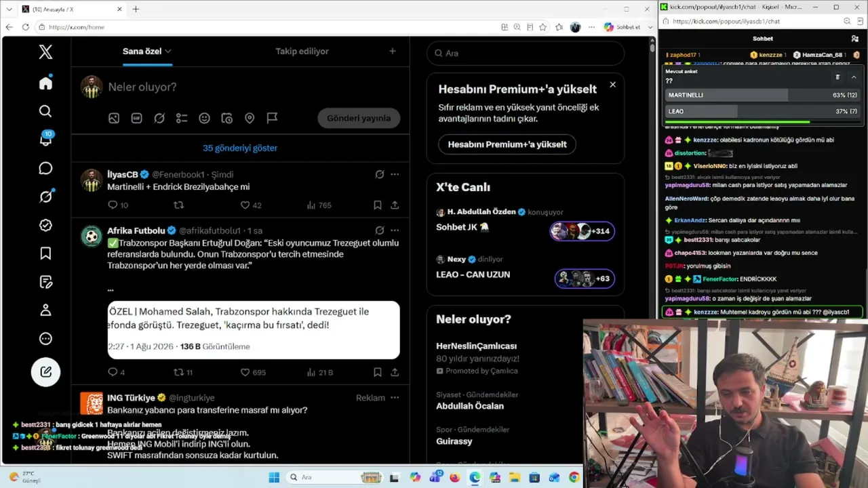This screenshot has width=868, height=488.
Task: Open Grok icon in X sidebar
Action: pos(45,197)
